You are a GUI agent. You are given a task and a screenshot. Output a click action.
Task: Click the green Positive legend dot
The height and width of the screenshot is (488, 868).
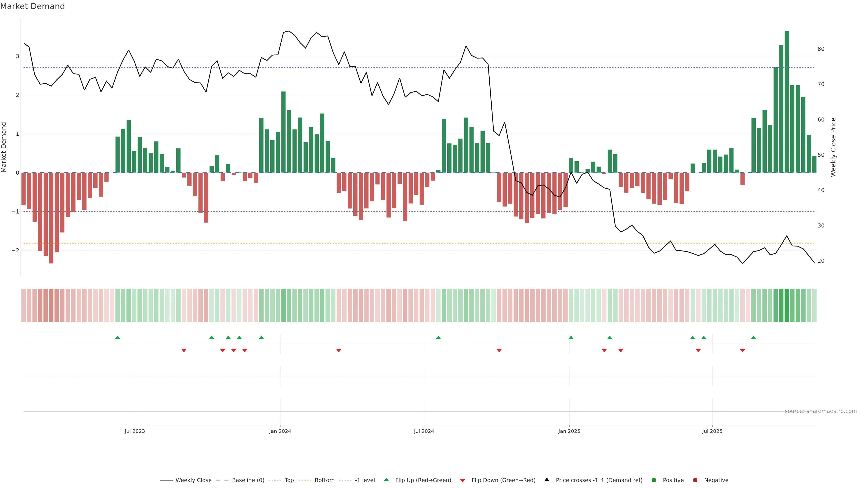(654, 480)
